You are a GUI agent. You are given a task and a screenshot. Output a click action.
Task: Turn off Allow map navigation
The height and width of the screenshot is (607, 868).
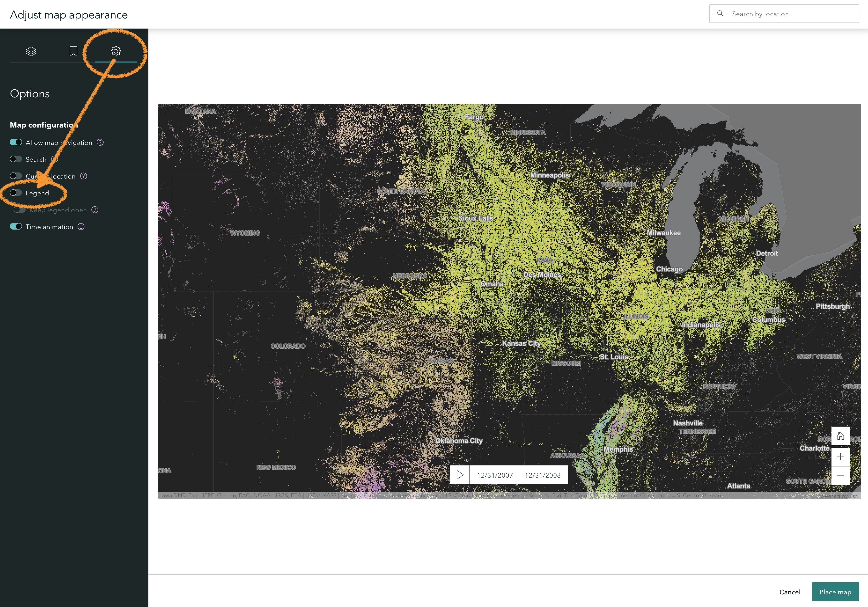click(x=16, y=143)
